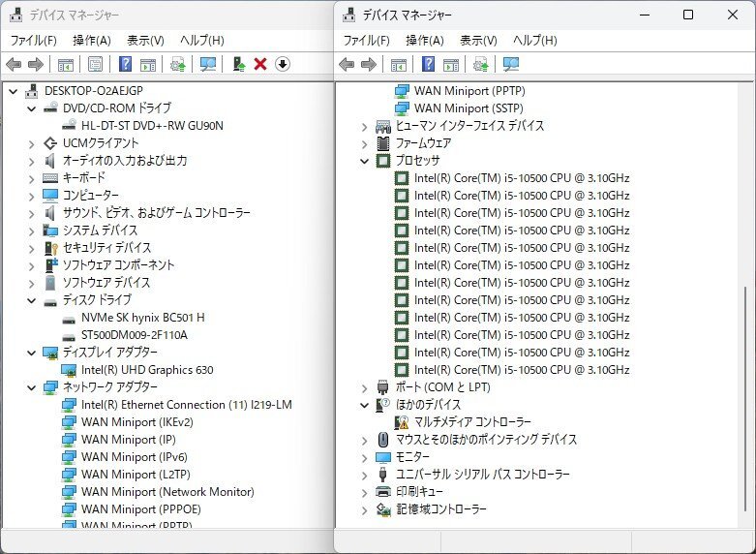Image resolution: width=756 pixels, height=554 pixels.
Task: Click Show/Hide Console Tree icon in right window
Action: (x=399, y=64)
